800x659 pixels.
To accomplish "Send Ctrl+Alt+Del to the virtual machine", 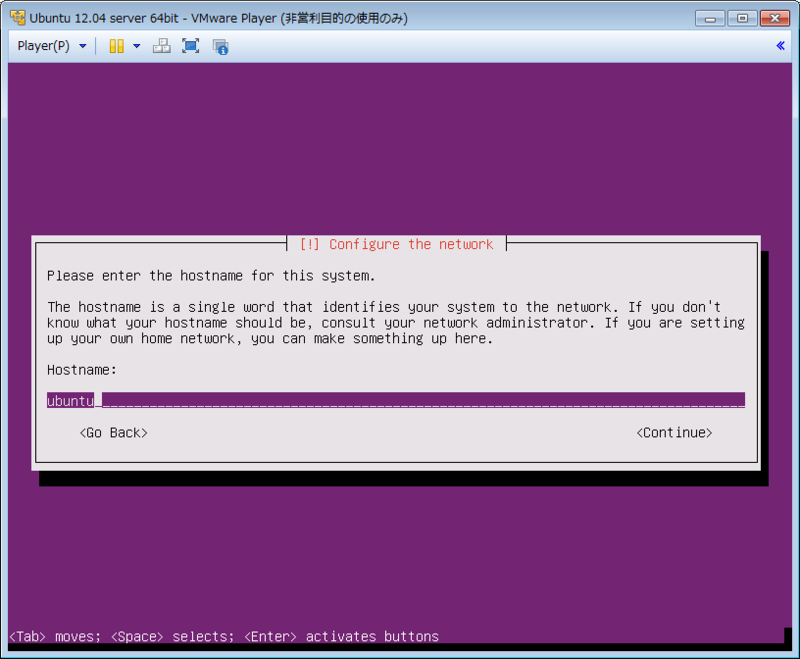I will (x=162, y=46).
